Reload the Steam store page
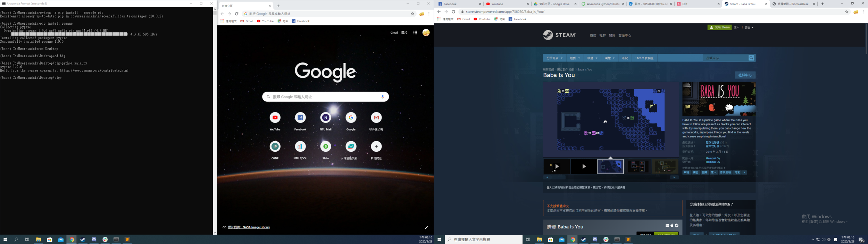 tap(453, 12)
